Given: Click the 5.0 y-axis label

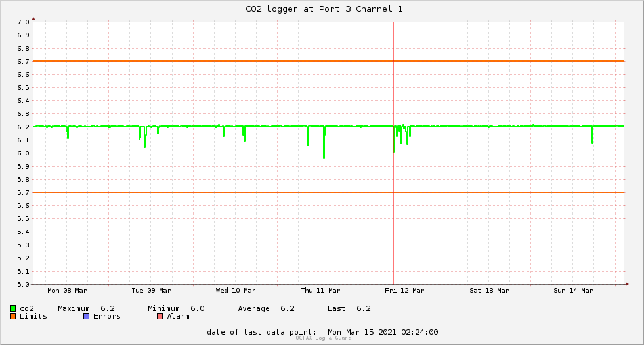Looking at the screenshot, I should point(23,284).
